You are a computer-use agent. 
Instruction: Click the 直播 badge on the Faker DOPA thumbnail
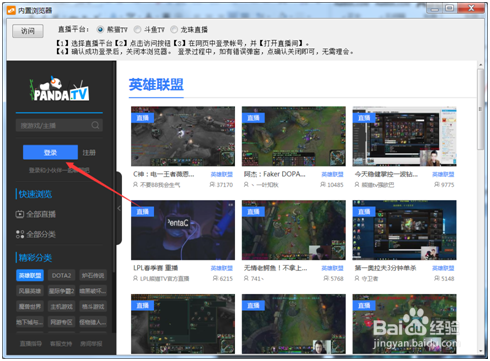click(x=253, y=118)
